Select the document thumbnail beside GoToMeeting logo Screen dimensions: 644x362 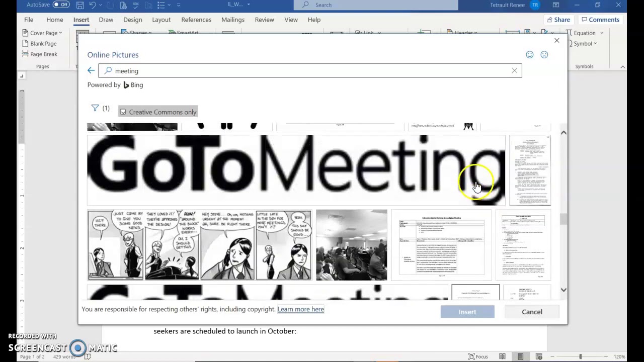530,170
